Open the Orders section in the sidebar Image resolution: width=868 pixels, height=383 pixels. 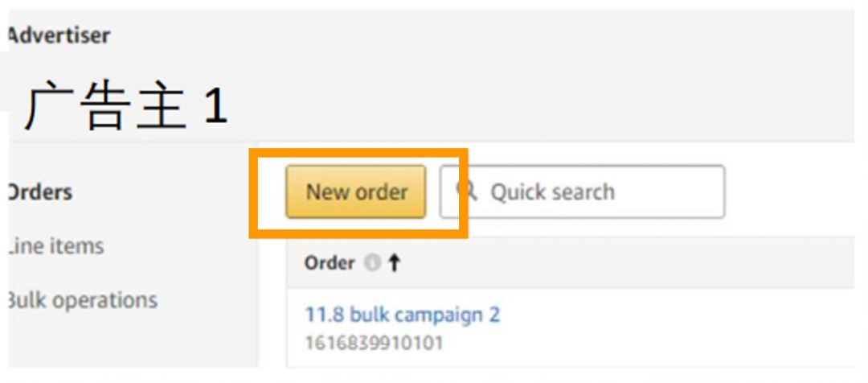click(39, 191)
